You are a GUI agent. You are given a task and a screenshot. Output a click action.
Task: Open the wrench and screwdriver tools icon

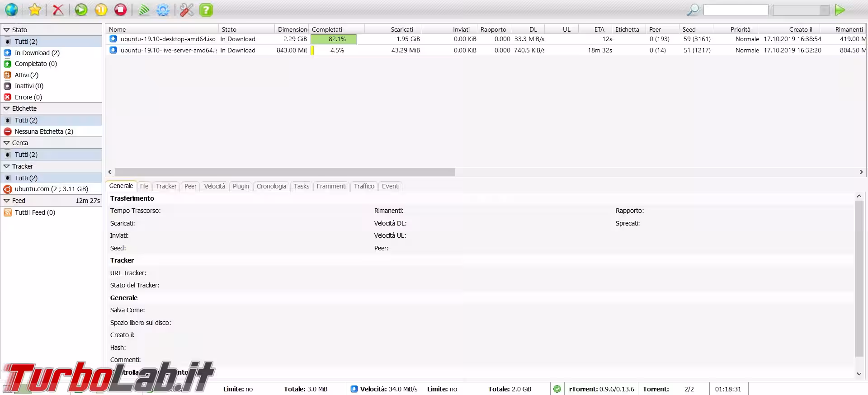point(187,9)
